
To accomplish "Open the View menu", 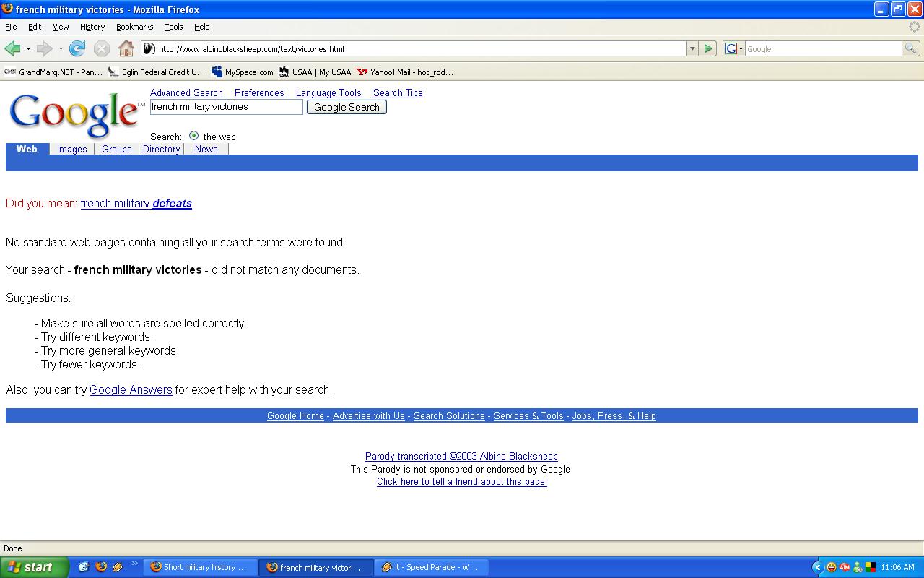I will [61, 27].
